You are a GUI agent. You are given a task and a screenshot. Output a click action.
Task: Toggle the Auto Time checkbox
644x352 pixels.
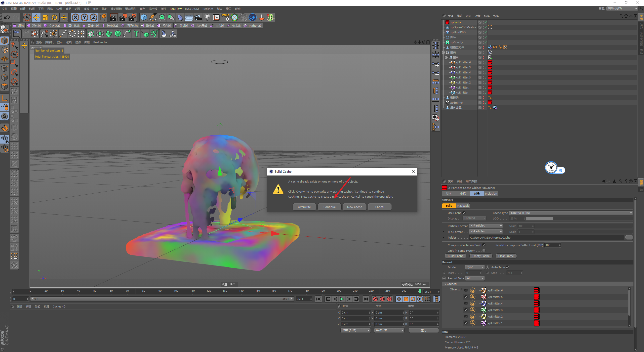click(507, 267)
